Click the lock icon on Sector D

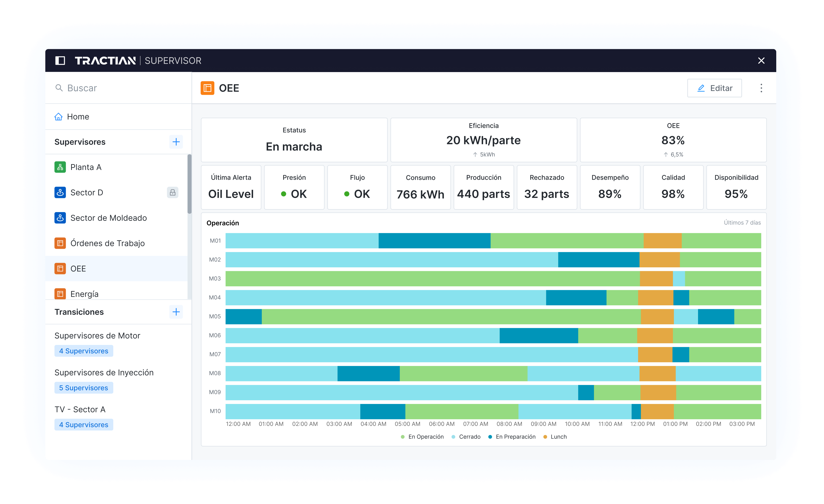click(x=172, y=193)
